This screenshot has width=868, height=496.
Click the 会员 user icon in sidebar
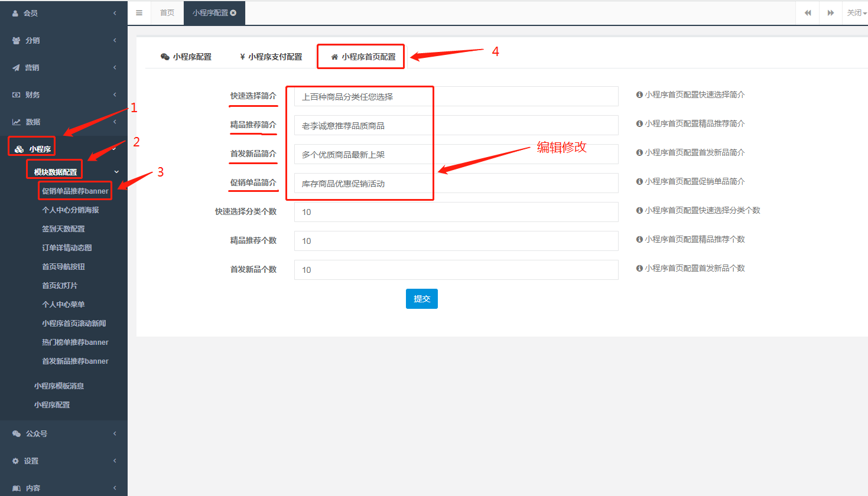tap(16, 13)
